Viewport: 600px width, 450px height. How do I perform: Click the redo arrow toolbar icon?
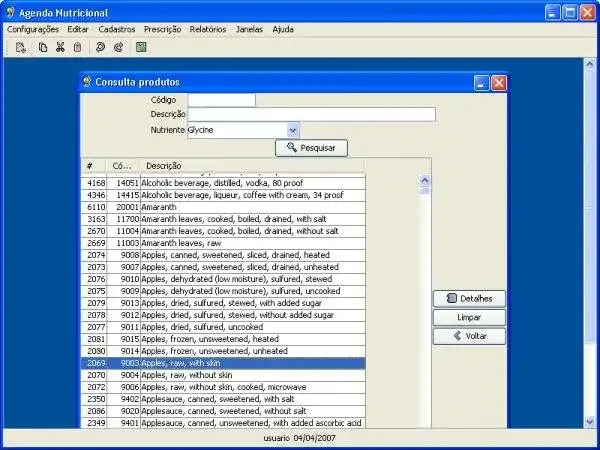coord(119,47)
